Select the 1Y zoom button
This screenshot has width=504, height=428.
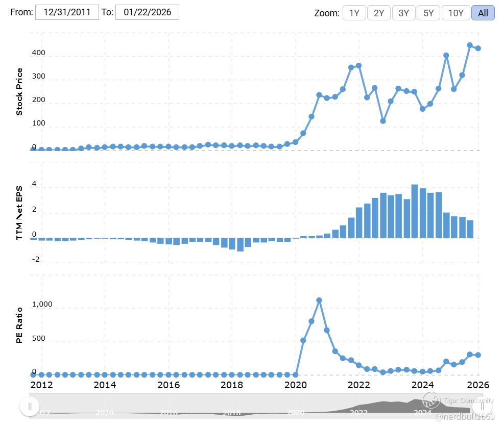click(x=354, y=13)
